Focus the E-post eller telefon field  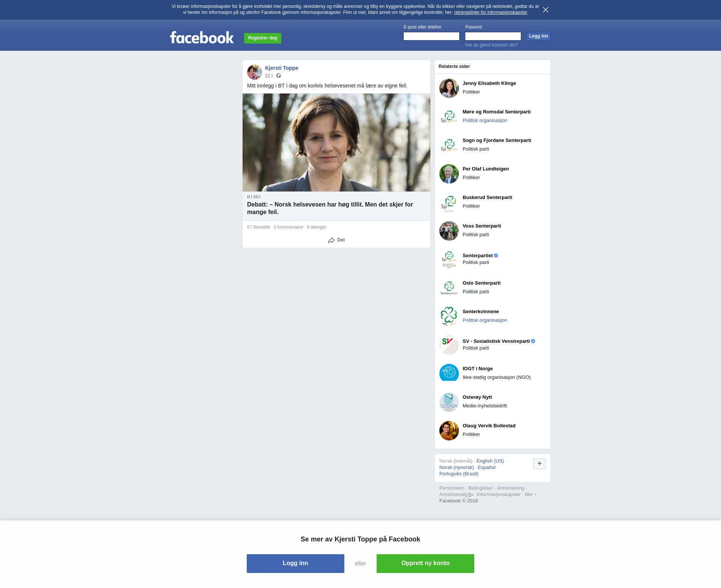point(431,36)
